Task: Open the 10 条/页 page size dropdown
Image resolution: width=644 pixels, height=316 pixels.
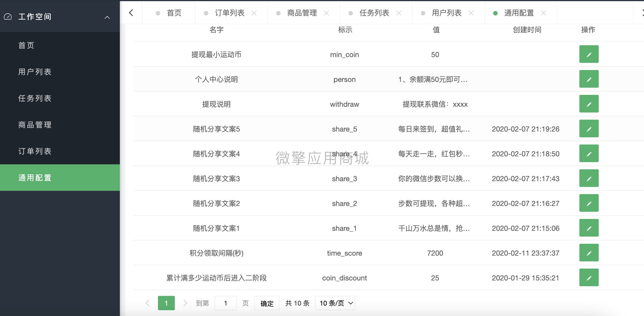Action: click(x=335, y=303)
